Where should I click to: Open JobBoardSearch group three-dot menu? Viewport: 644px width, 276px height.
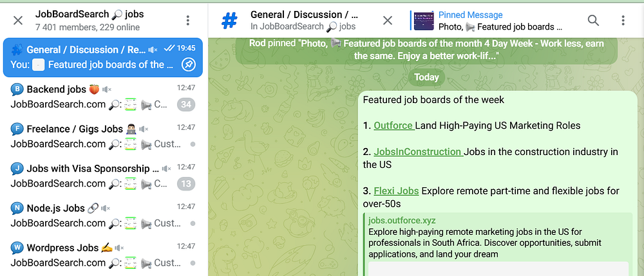coord(187,21)
